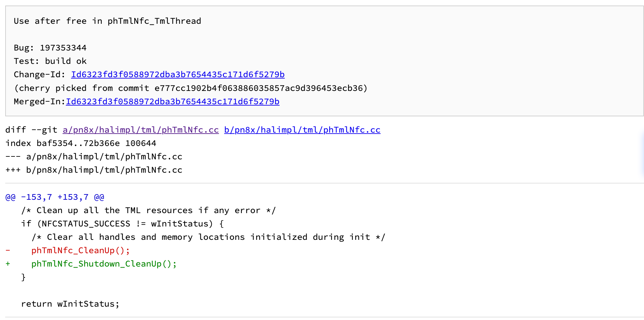This screenshot has width=644, height=320.
Task: Open the Merged-In Id6323fd3 link
Action: (173, 102)
